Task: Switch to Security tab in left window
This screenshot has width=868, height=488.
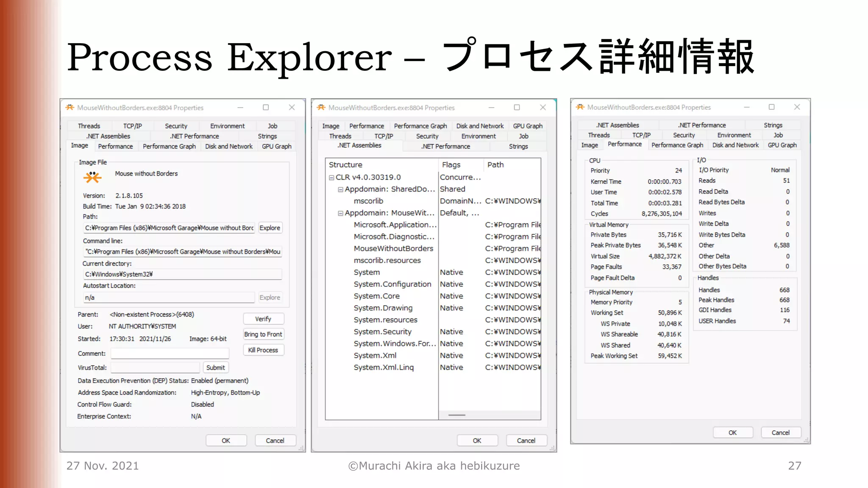Action: click(176, 126)
